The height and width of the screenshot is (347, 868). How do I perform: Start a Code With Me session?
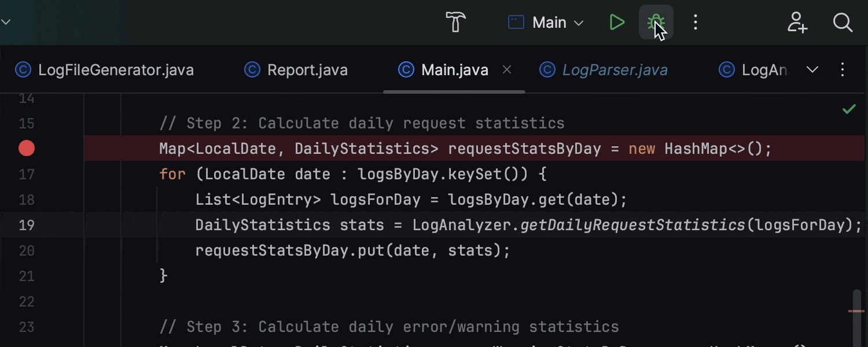click(x=798, y=23)
